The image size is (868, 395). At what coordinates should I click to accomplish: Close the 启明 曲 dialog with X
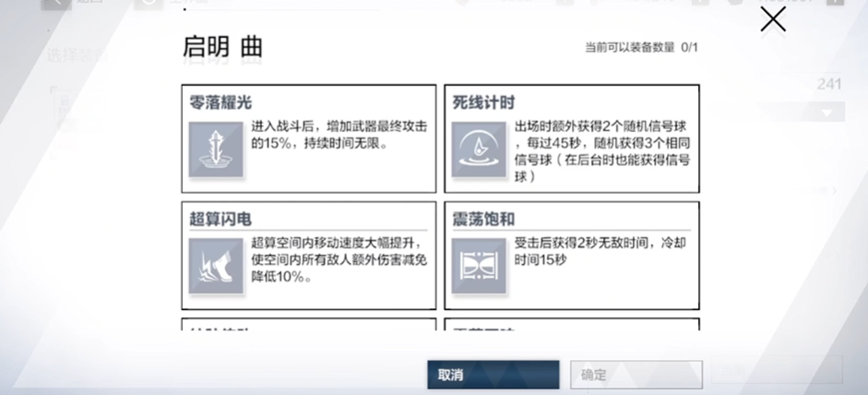tap(773, 20)
